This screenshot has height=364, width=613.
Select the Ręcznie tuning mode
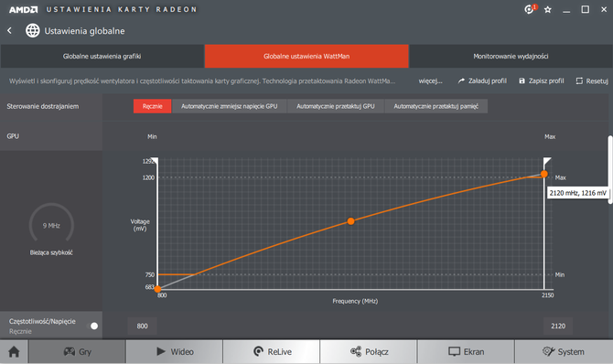(152, 106)
